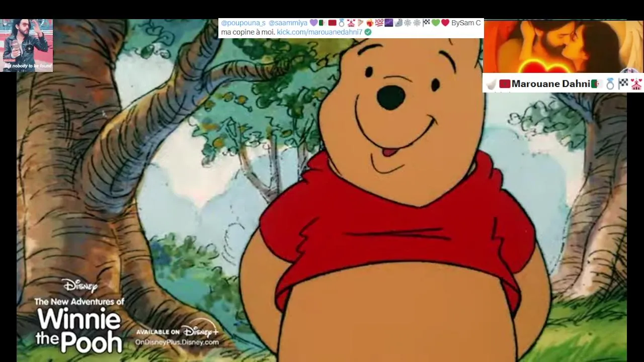Screen dimensions: 644x362
Task: Click the purple heart emoji in banner
Action: click(x=314, y=23)
